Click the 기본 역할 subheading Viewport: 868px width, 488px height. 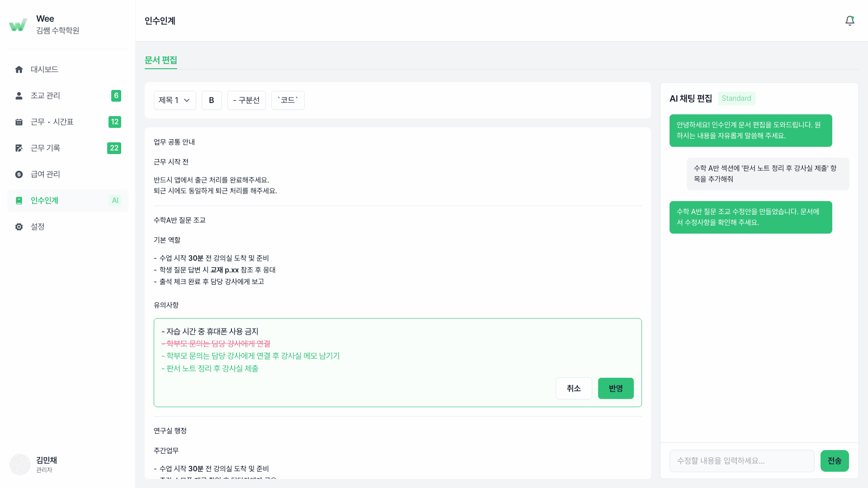pyautogui.click(x=167, y=240)
